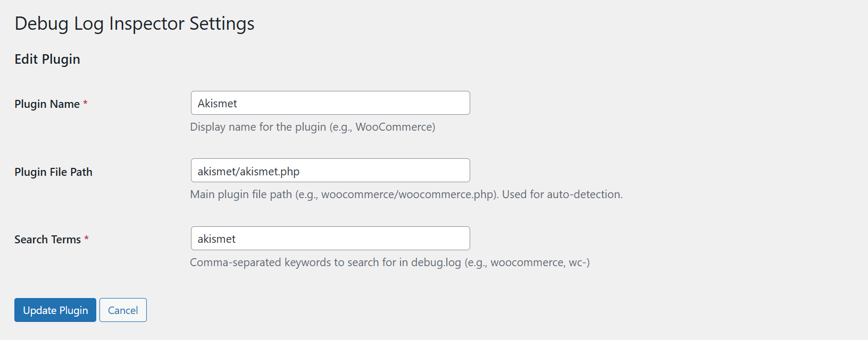Click the Update Plugin button
868x340 pixels.
(55, 310)
